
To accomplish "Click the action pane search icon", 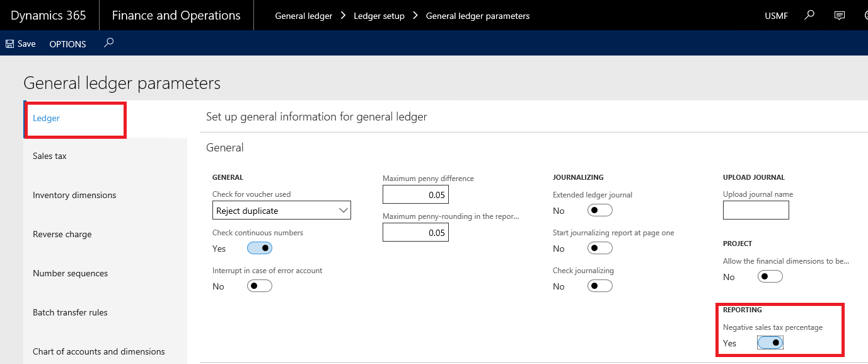I will click(108, 43).
